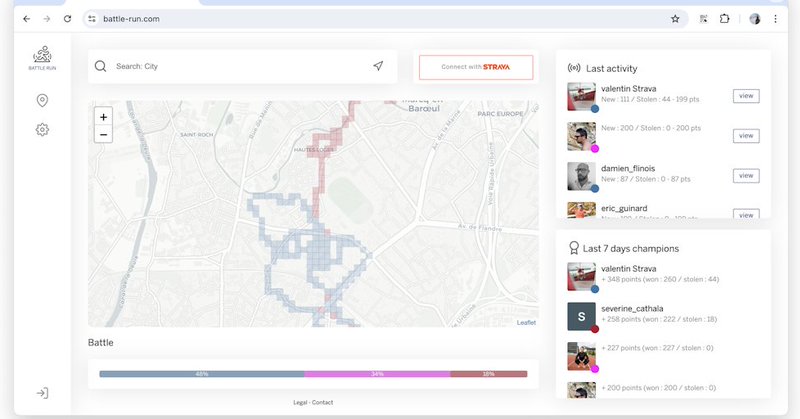Click the '+ 348 points' champion stats text
800x419 pixels.
[660, 279]
